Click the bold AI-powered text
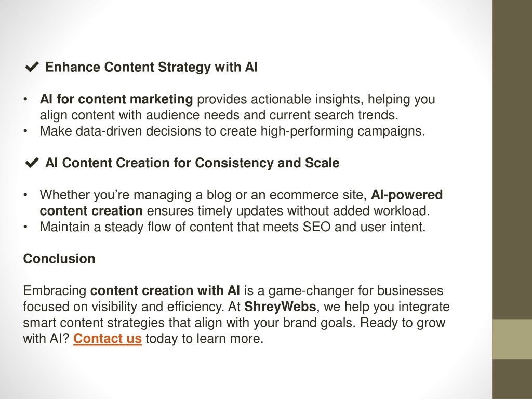The width and height of the screenshot is (532, 399). 407,195
